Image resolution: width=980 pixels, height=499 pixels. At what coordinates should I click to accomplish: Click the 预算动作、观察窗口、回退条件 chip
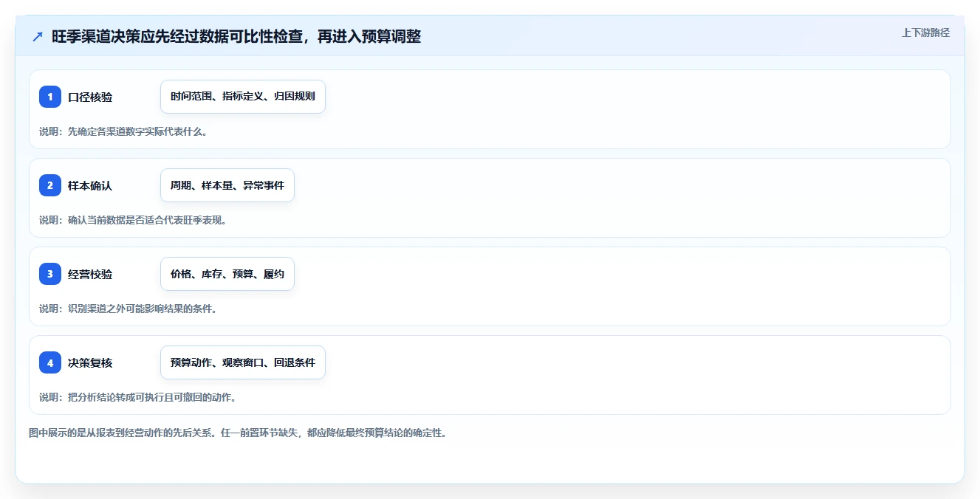[243, 362]
